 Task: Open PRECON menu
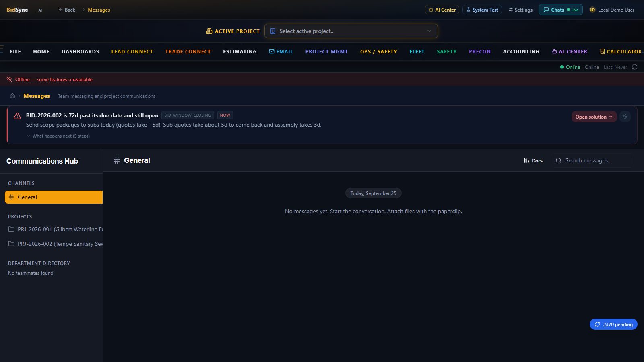480,51
